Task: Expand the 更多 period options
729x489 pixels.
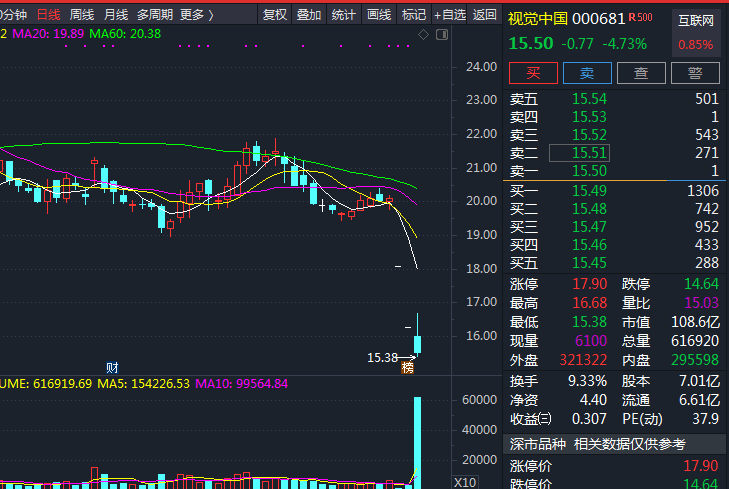Action: coord(197,15)
